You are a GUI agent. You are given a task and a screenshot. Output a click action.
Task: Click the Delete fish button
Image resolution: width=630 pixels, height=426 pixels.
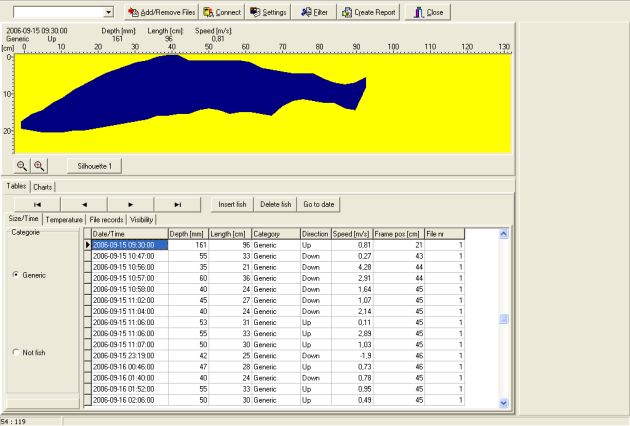(x=276, y=204)
